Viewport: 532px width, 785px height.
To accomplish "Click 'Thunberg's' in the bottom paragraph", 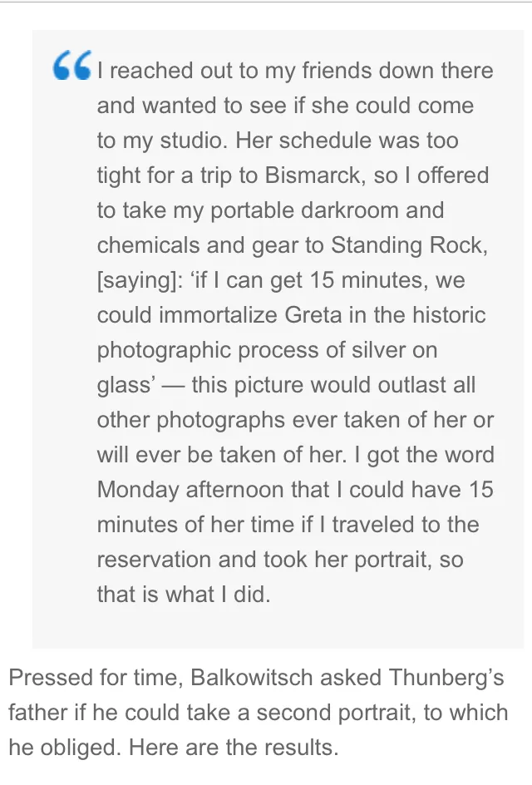I will click(x=446, y=678).
